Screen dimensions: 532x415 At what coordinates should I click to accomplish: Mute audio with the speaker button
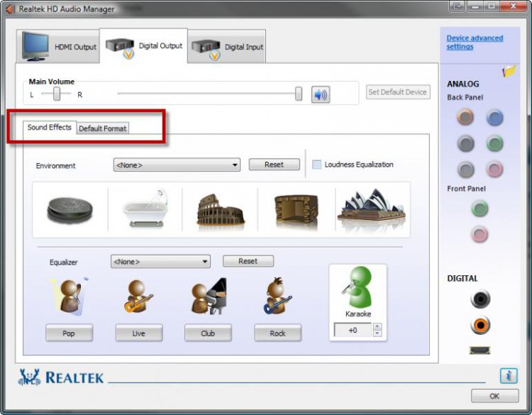click(x=321, y=94)
